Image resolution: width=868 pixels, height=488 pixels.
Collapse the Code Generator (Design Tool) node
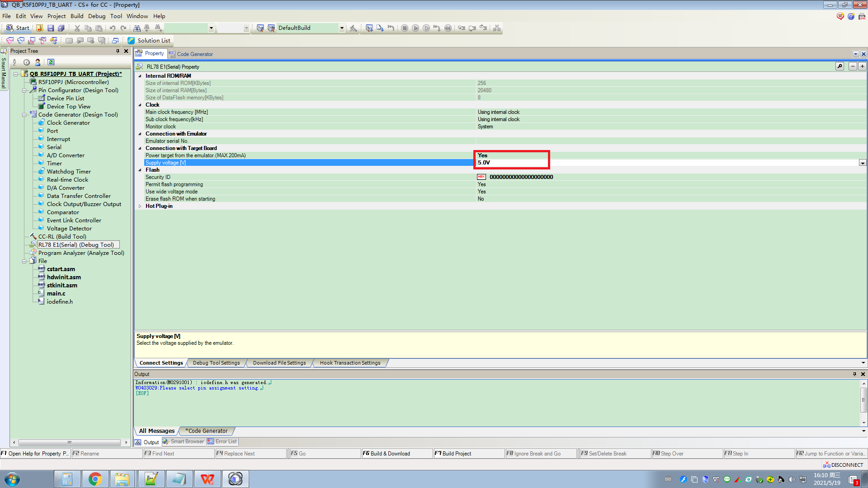24,115
